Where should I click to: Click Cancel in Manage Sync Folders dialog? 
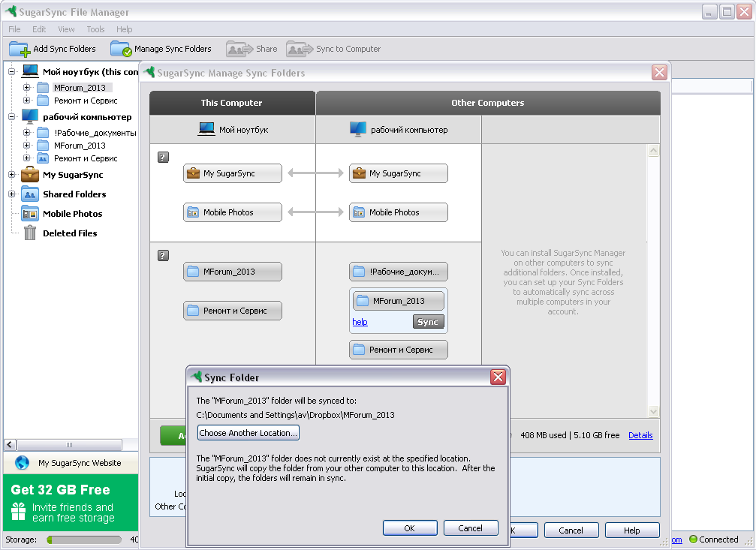pyautogui.click(x=571, y=530)
